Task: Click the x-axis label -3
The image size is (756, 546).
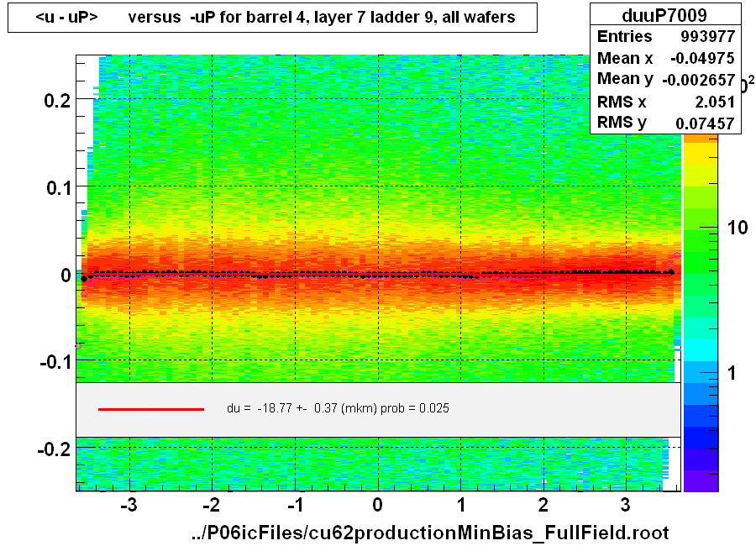Action: pyautogui.click(x=129, y=505)
